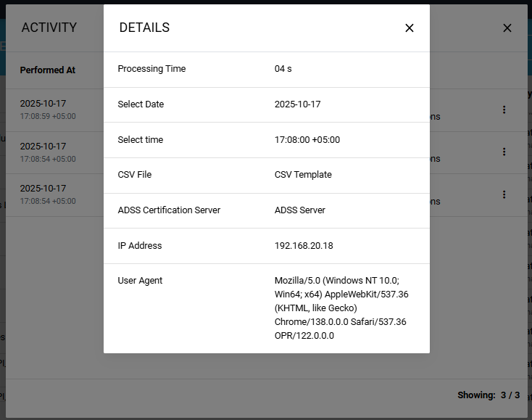Close the Activity panel
Image resolution: width=532 pixels, height=420 pixels.
coord(507,28)
